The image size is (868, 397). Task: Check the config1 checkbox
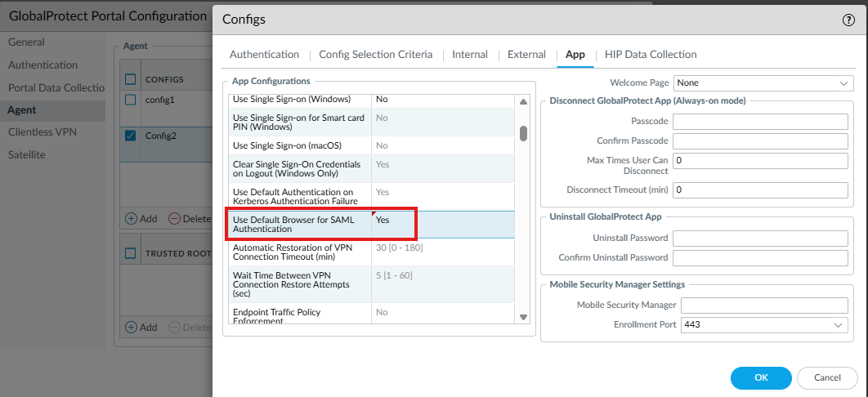pyautogui.click(x=131, y=100)
